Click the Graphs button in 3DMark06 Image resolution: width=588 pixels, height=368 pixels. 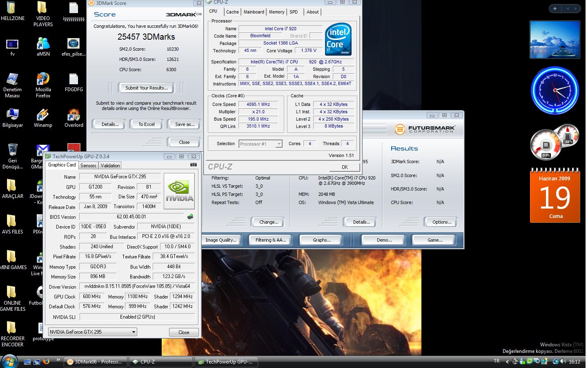click(x=322, y=240)
